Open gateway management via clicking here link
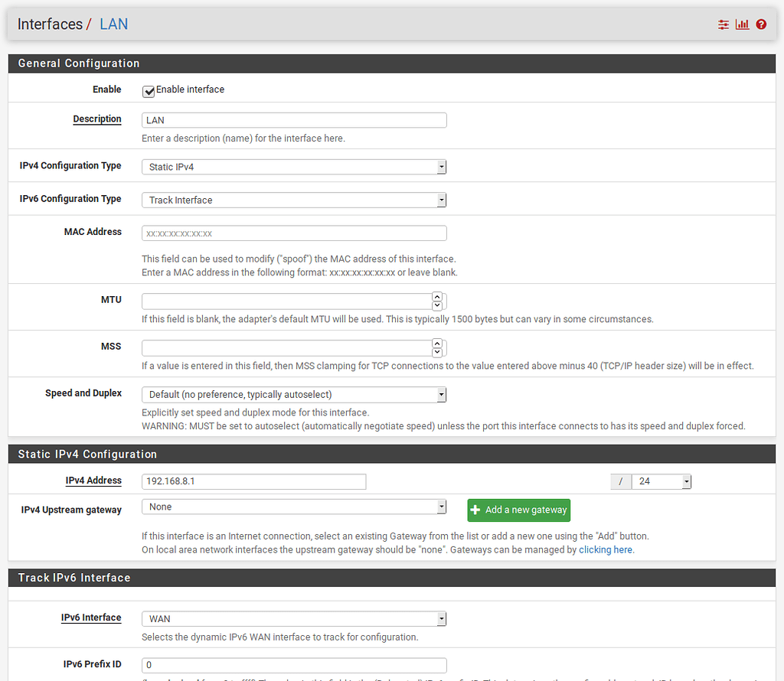Screen dimensions: 784x681 pos(606,549)
